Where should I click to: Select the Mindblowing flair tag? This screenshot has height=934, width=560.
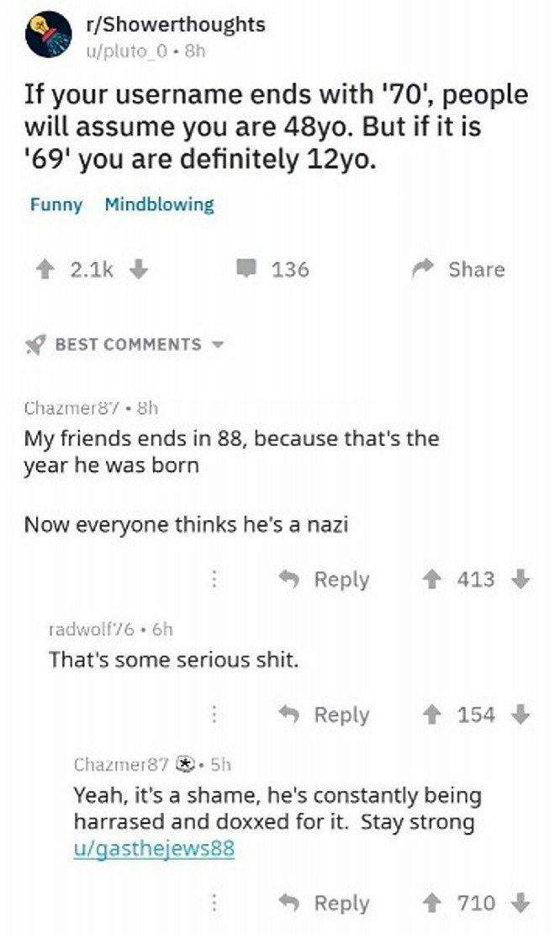click(x=160, y=204)
